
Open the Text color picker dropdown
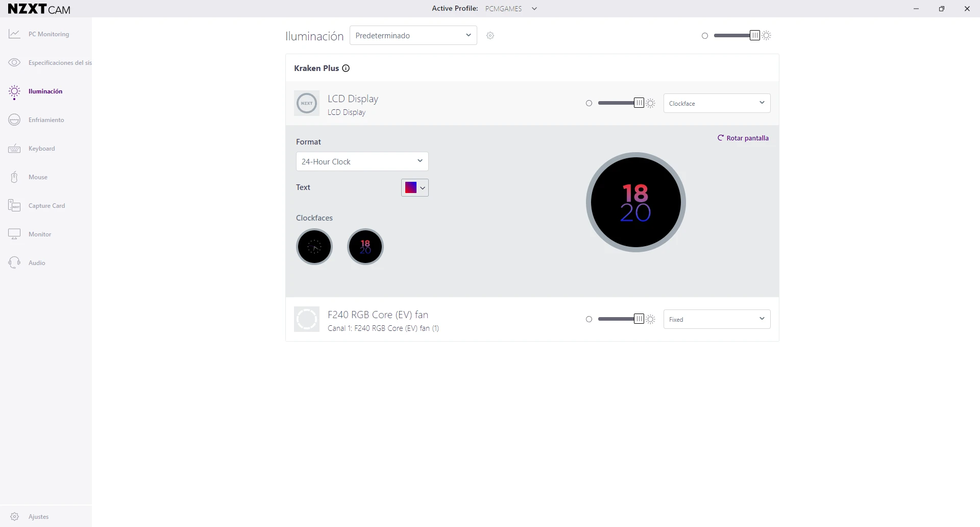(415, 187)
